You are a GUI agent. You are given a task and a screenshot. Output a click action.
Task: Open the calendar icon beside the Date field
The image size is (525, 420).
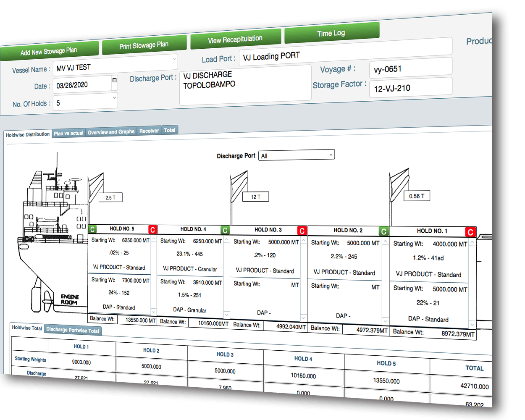(115, 80)
